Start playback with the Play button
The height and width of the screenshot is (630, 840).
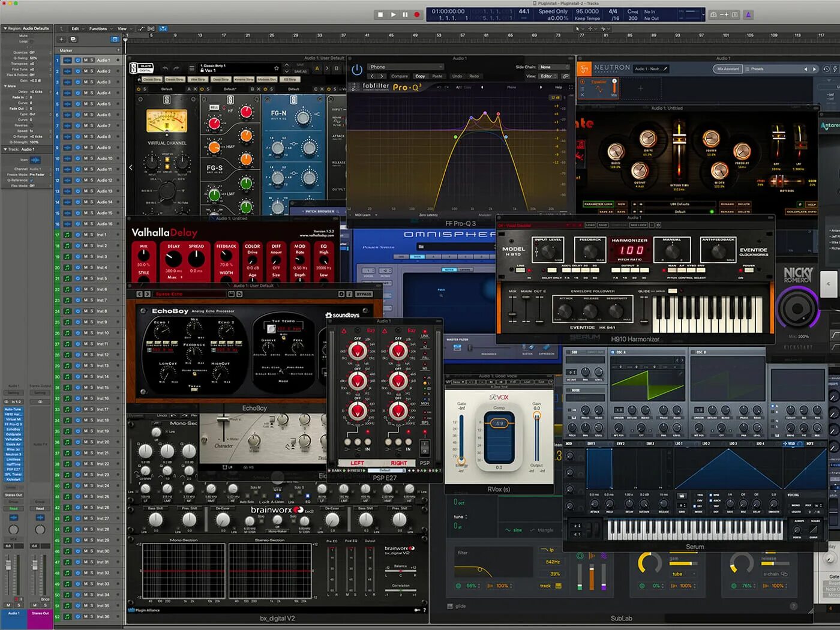(x=393, y=14)
